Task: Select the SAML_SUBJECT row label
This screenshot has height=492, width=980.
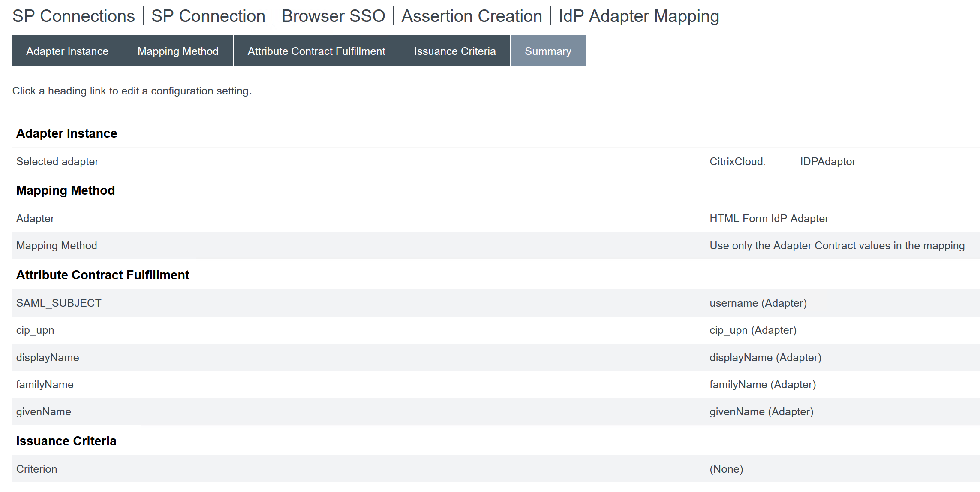Action: tap(59, 303)
